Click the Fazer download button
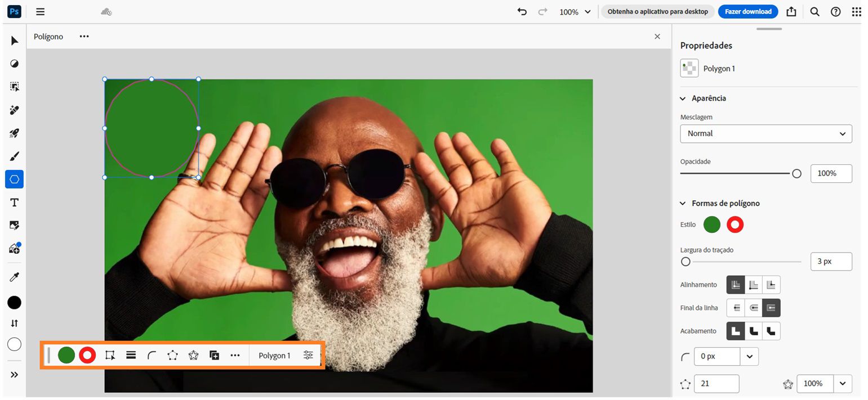This screenshot has height=400, width=868. [x=747, y=11]
